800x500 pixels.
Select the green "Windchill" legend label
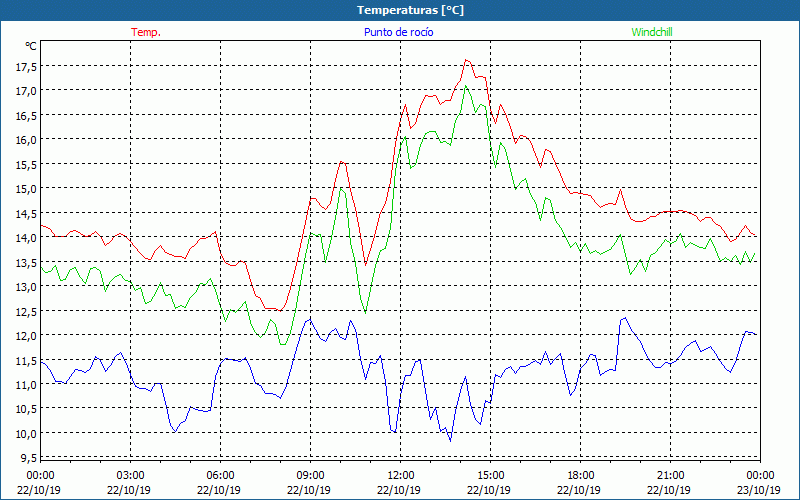coord(652,32)
